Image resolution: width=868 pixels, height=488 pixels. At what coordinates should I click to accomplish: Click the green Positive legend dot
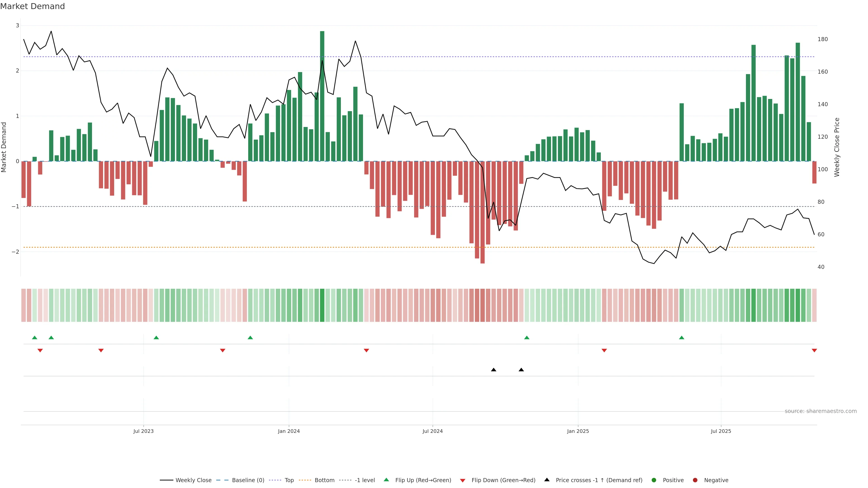[654, 480]
